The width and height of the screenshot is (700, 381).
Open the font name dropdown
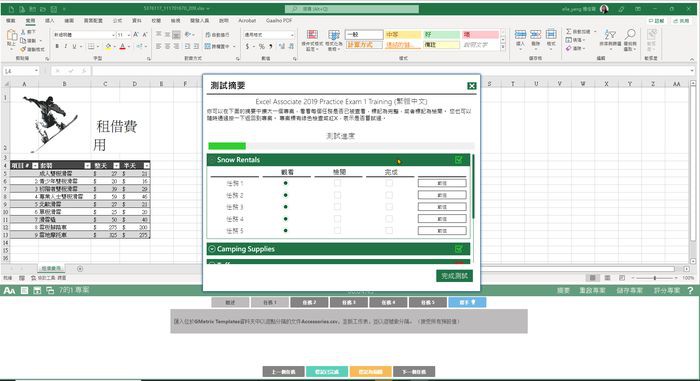113,35
